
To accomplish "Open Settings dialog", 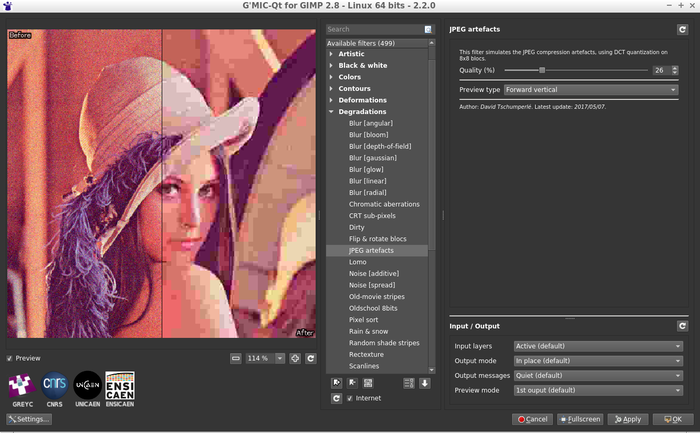I will pos(28,419).
